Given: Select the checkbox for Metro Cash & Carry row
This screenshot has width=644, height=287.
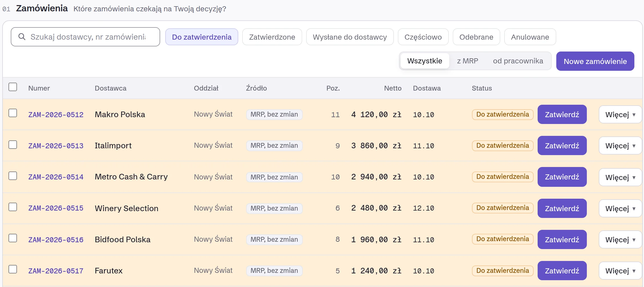Looking at the screenshot, I should coord(13,176).
